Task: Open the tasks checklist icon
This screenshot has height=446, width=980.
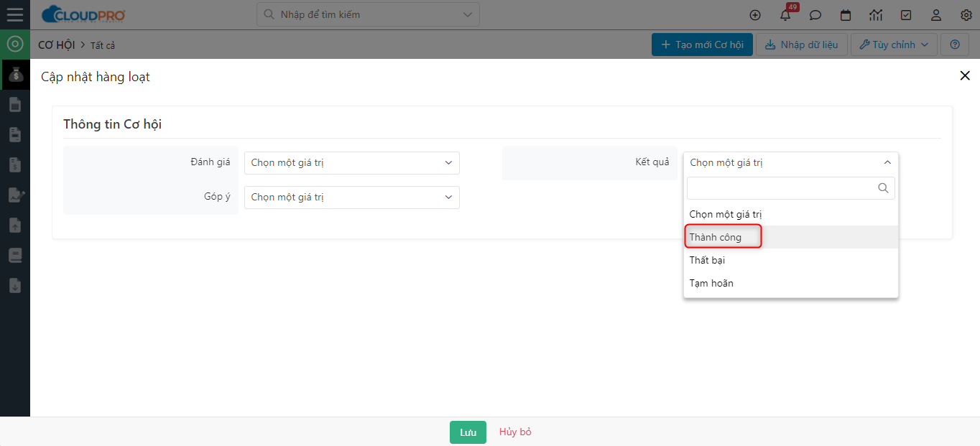Action: click(x=906, y=15)
